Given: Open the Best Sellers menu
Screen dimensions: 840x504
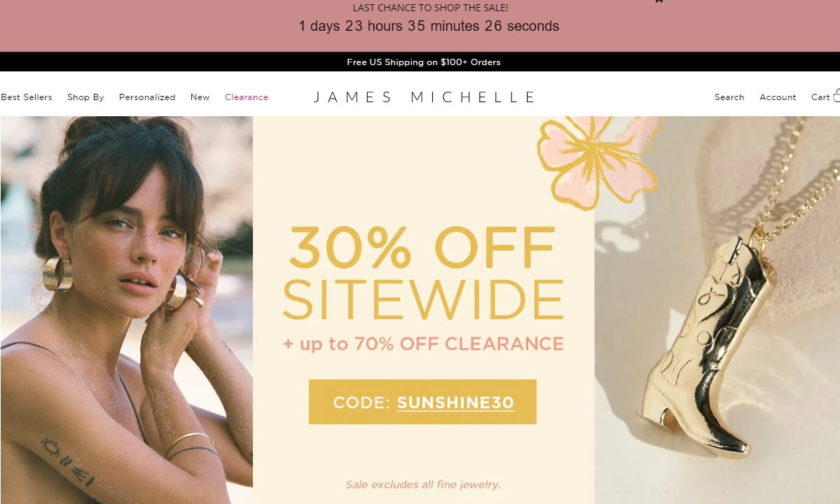Looking at the screenshot, I should click(27, 97).
